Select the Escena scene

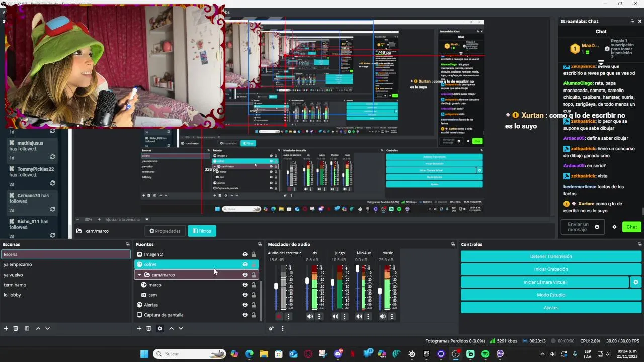(66, 254)
